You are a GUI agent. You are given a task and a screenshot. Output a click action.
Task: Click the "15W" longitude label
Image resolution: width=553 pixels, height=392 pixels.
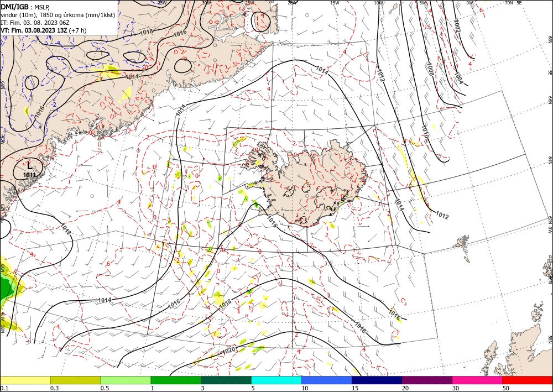pyautogui.click(x=335, y=3)
